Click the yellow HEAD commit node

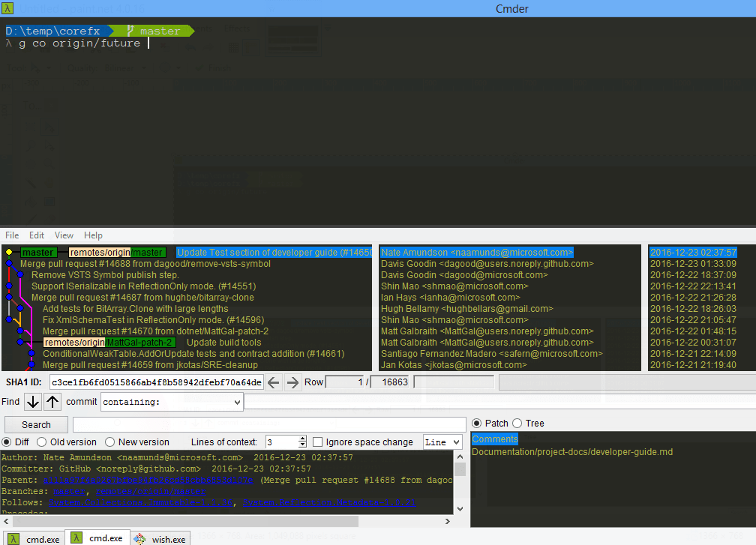pos(9,252)
